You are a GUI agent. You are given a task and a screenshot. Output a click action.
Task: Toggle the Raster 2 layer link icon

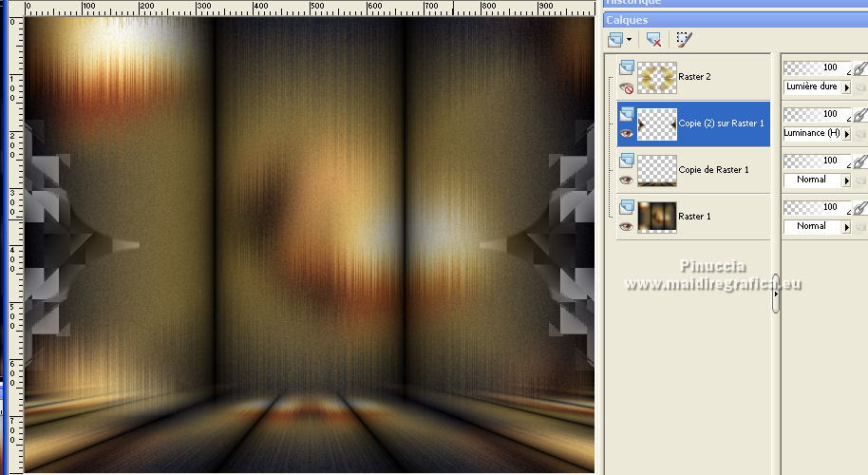[859, 68]
